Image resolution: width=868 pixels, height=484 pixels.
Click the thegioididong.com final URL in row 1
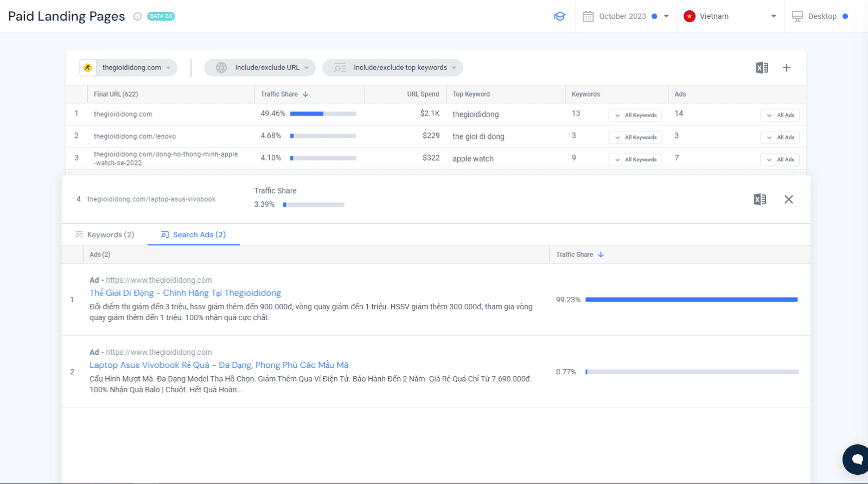[x=123, y=114]
